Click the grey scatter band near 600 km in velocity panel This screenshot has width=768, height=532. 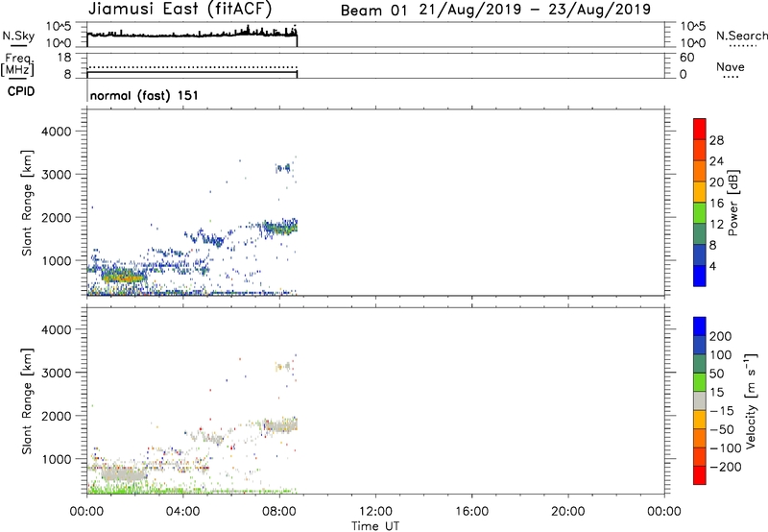(123, 474)
